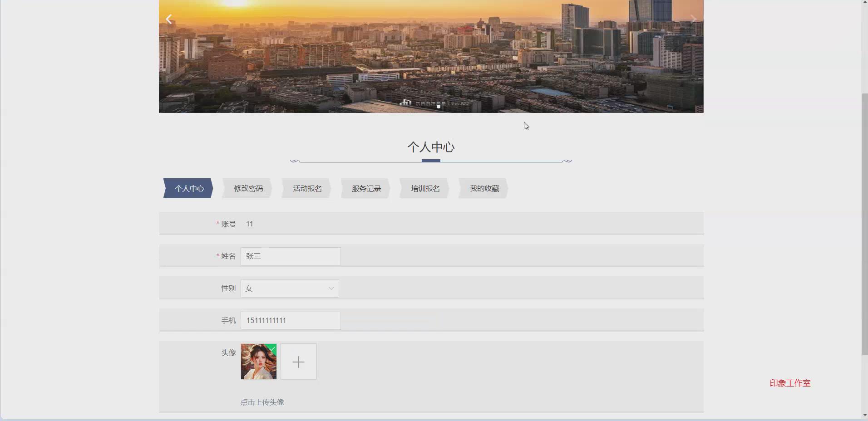View 我的收藏

483,188
